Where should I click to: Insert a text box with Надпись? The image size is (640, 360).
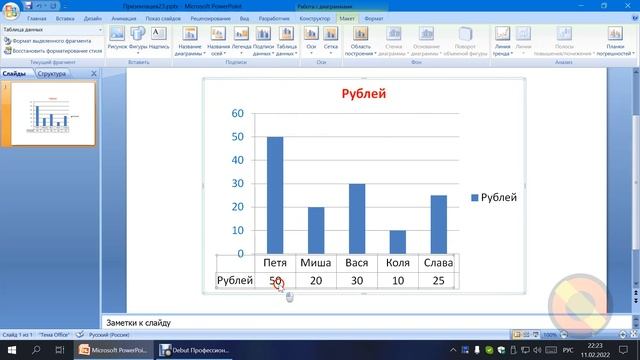159,38
